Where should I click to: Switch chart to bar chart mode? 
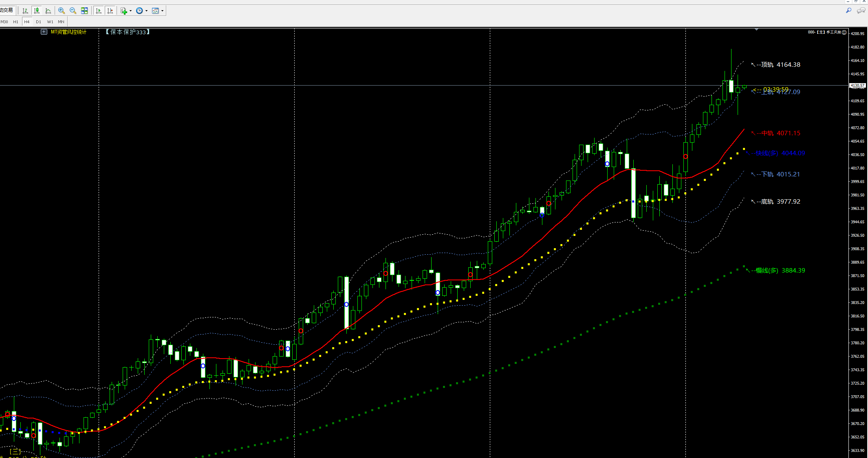click(25, 11)
